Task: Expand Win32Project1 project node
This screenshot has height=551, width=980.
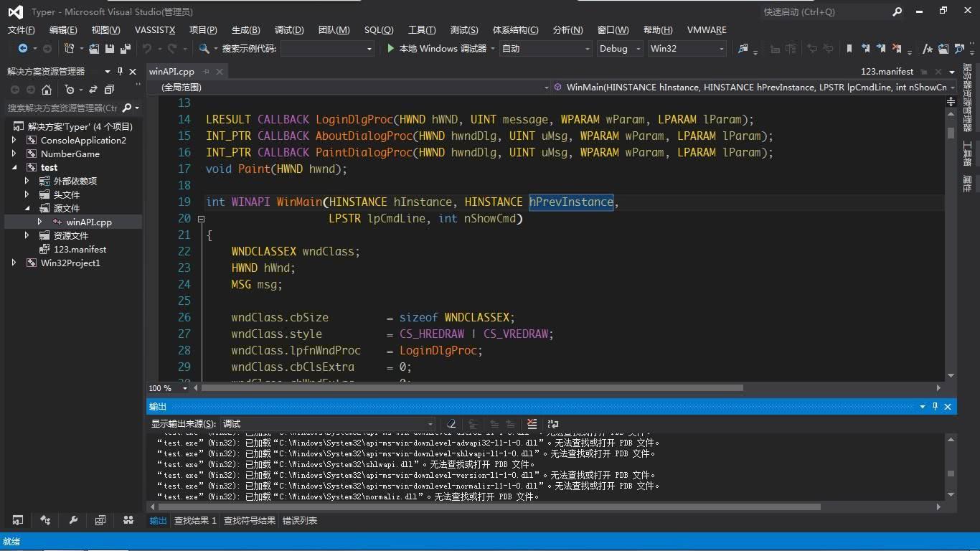Action: (14, 263)
